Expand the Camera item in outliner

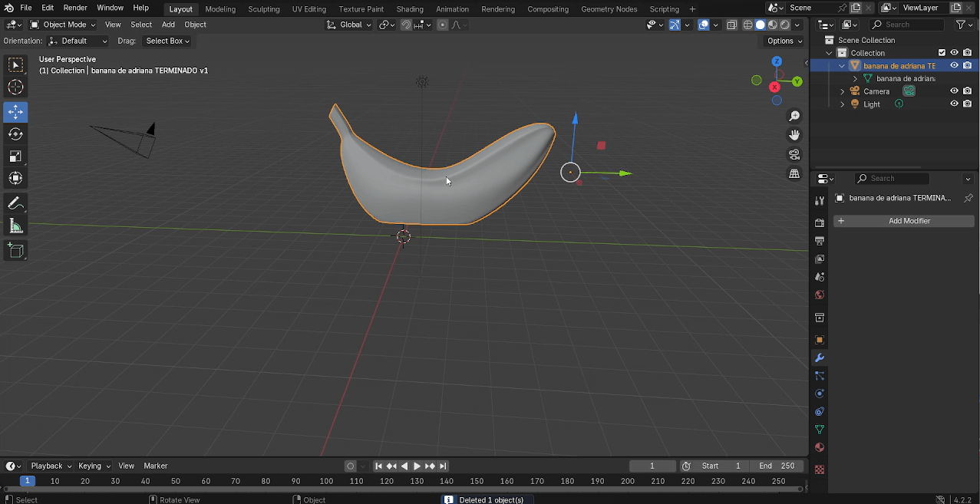[843, 91]
